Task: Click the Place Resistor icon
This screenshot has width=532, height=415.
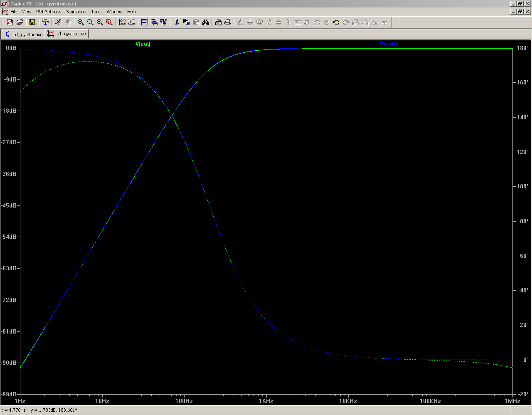Action: click(269, 22)
